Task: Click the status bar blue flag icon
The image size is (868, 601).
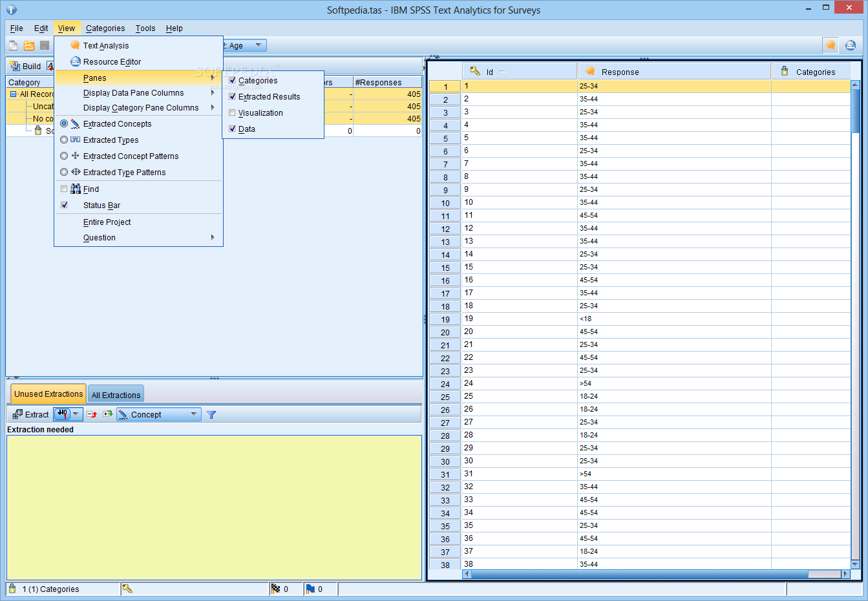Action: point(310,589)
